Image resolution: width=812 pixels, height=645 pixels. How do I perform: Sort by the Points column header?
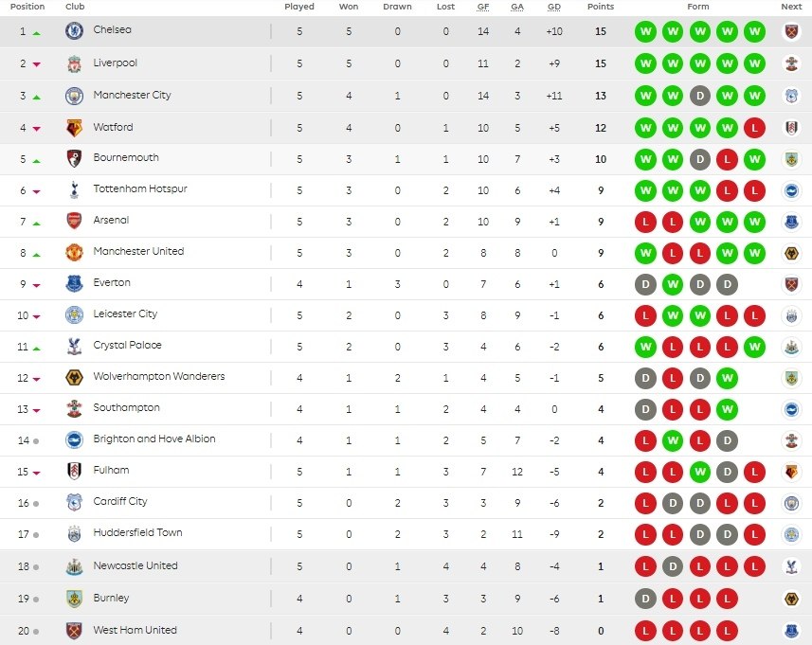600,7
